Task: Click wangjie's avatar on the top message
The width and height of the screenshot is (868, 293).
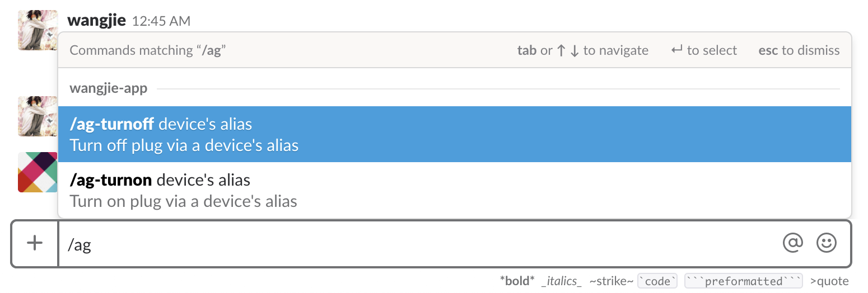Action: coord(38,30)
